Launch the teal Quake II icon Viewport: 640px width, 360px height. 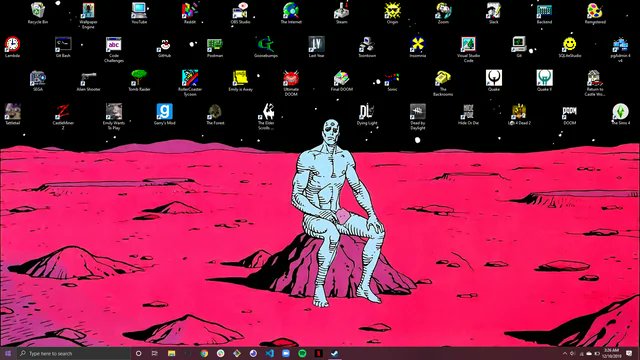tap(544, 80)
